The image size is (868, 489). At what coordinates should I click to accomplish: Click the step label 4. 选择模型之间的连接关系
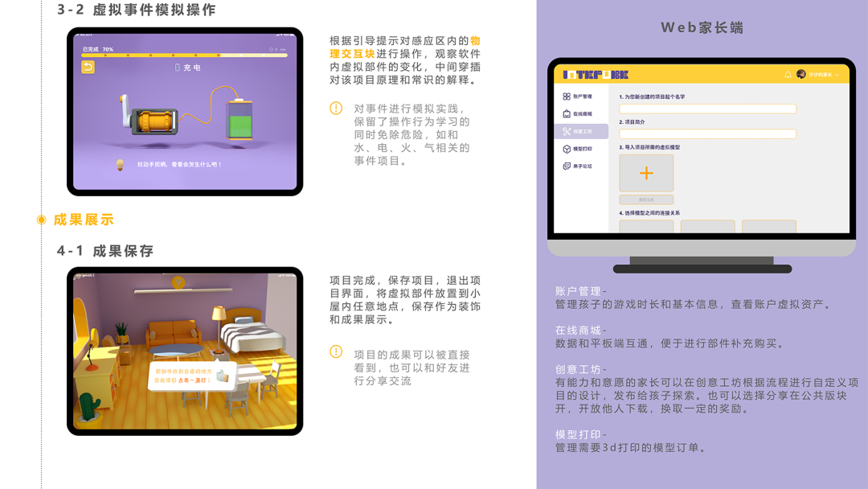click(x=649, y=212)
